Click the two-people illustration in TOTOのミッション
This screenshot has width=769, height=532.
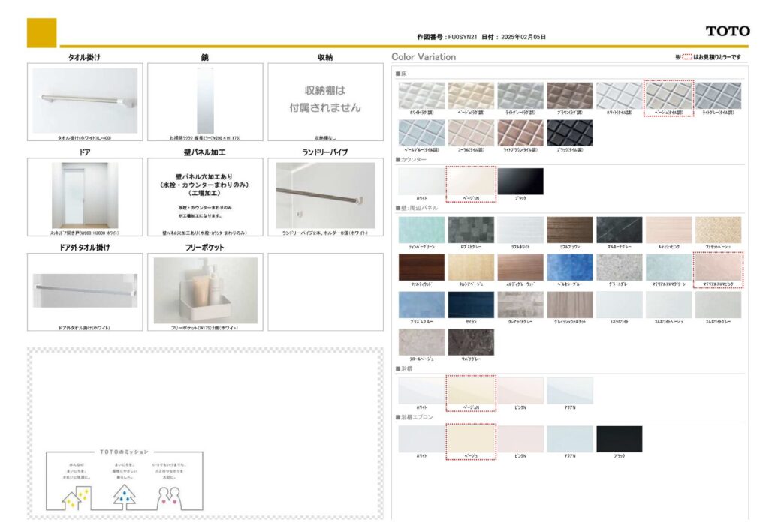point(168,495)
